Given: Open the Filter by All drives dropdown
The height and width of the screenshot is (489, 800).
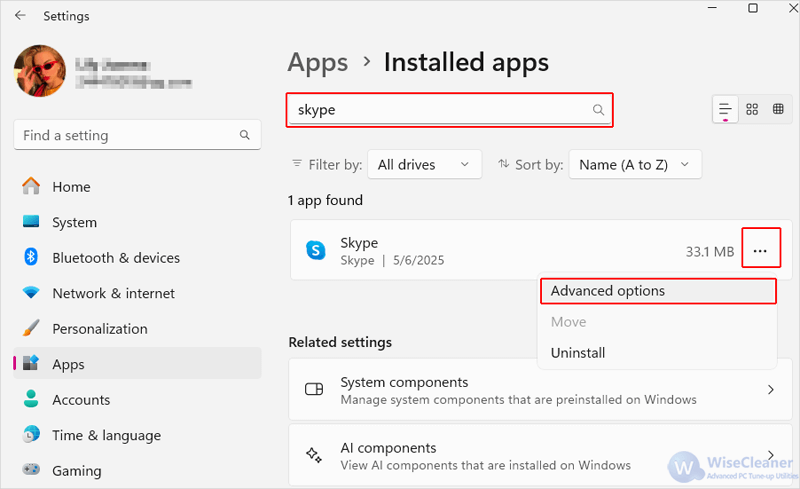Looking at the screenshot, I should click(424, 164).
